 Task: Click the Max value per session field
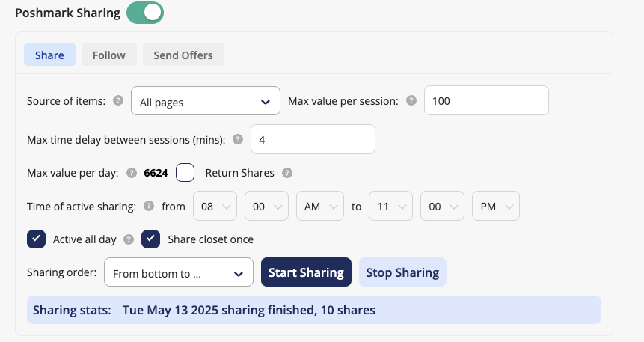coord(486,101)
